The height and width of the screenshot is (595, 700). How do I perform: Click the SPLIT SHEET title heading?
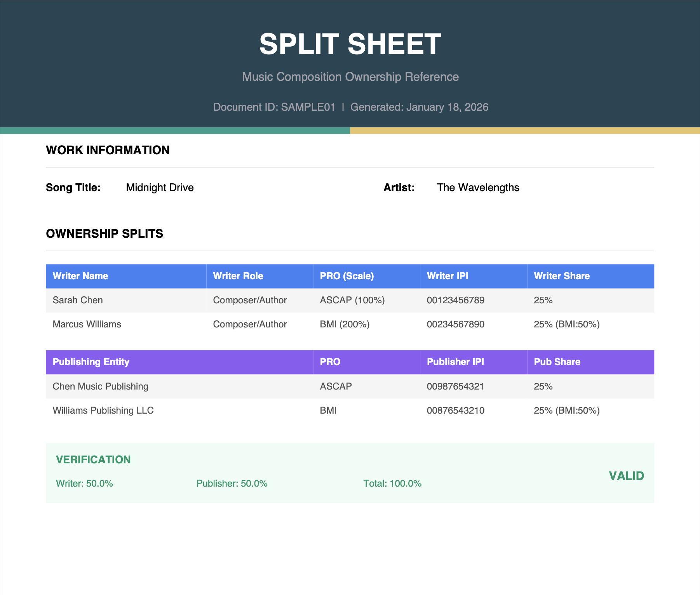[x=350, y=44]
